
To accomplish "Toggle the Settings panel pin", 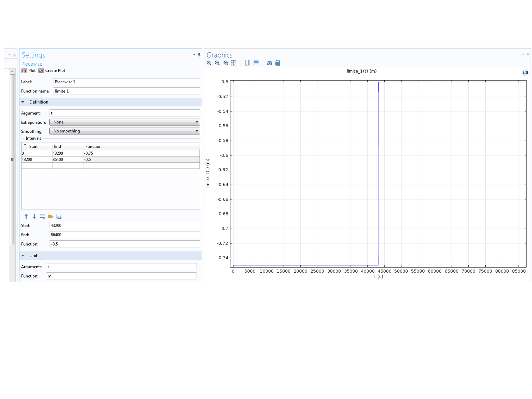I will tap(199, 55).
